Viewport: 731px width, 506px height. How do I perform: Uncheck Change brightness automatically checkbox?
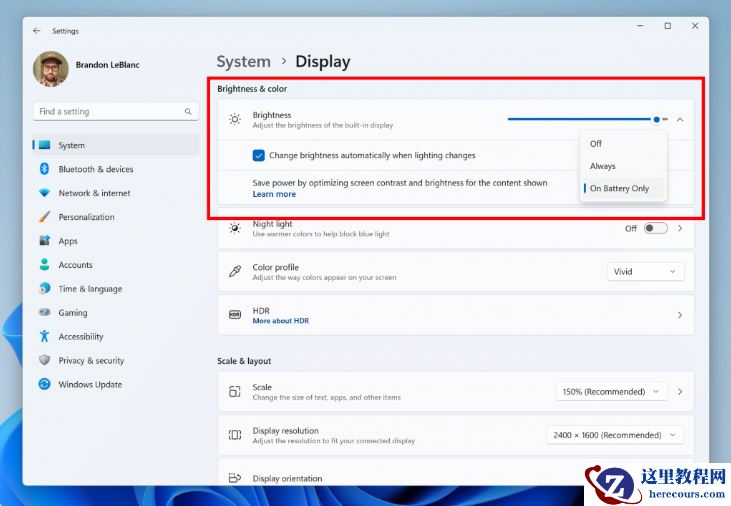[259, 156]
